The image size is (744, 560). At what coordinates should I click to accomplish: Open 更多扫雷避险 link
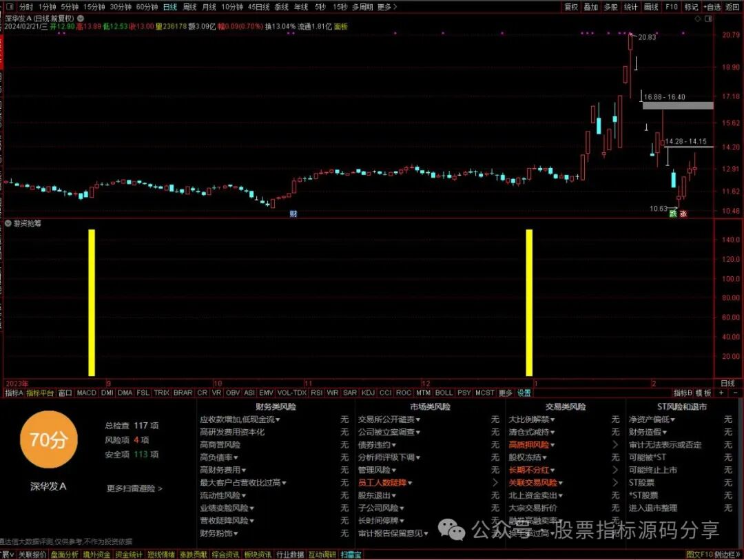coord(134,488)
